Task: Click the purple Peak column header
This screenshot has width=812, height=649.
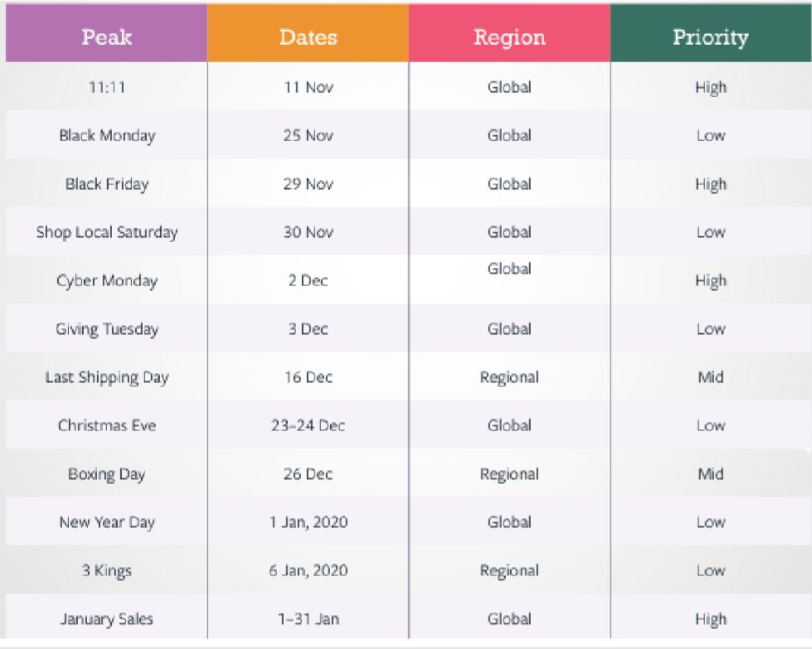Action: tap(106, 33)
